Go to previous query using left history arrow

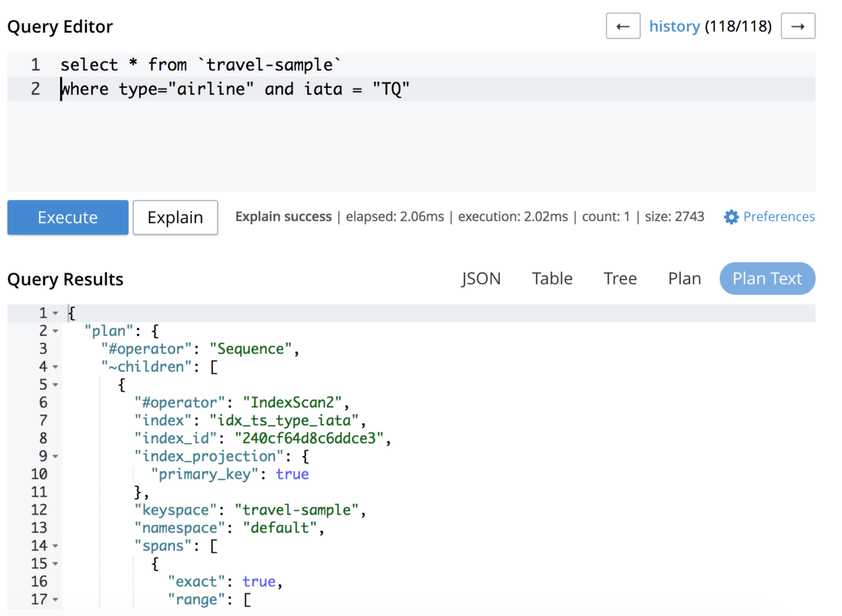(623, 26)
